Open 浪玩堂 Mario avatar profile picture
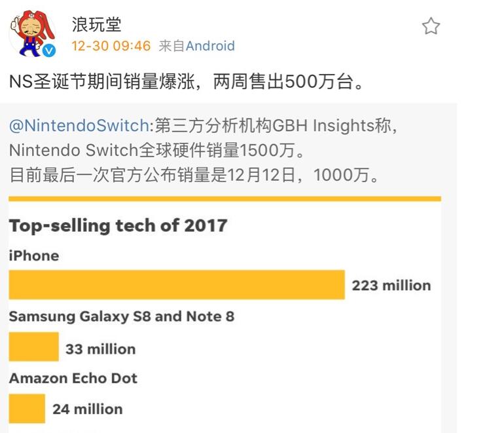The width and height of the screenshot is (504, 433). (32, 33)
